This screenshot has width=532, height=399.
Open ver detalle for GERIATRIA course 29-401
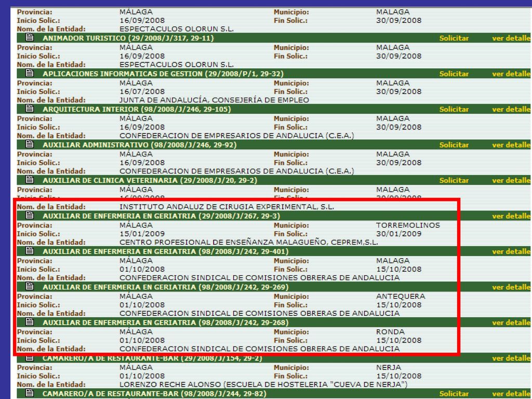point(511,252)
